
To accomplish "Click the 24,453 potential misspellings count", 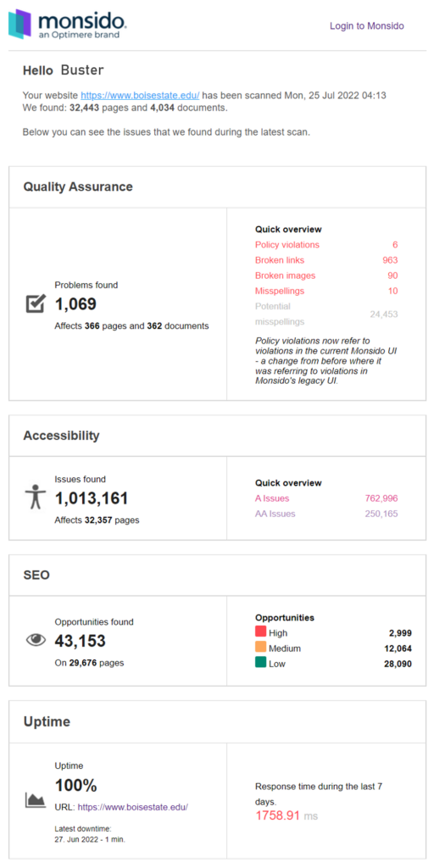I will tap(384, 314).
